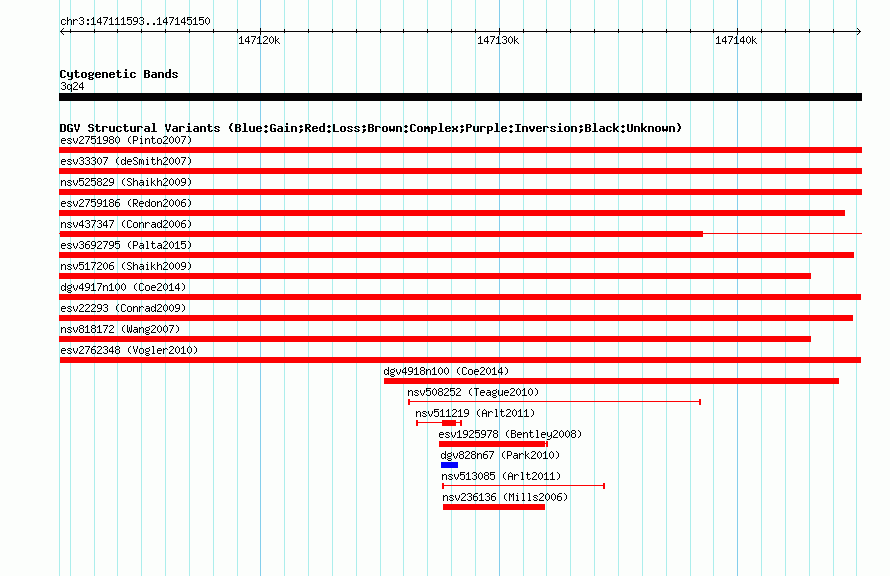Select the esv3692795 (Palta2015) label

tap(126, 245)
